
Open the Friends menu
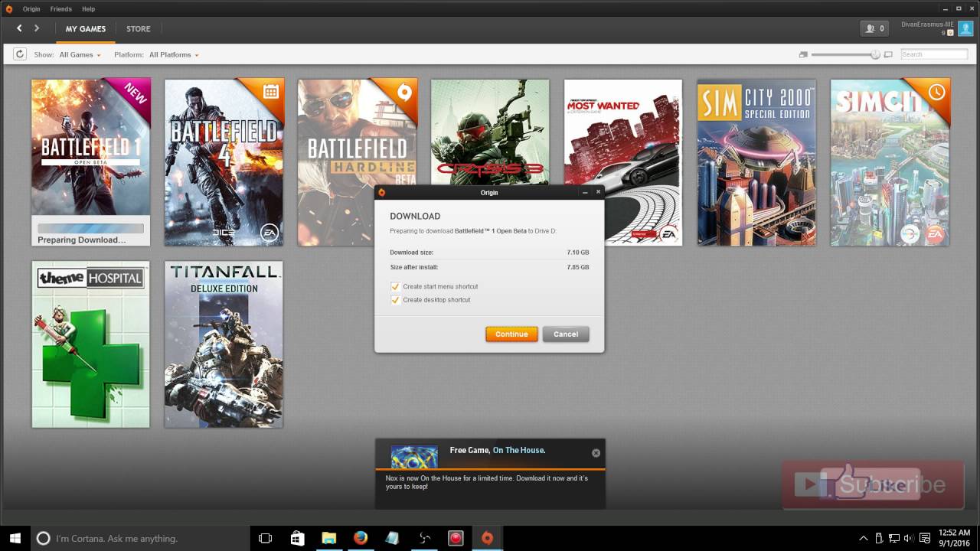60,9
